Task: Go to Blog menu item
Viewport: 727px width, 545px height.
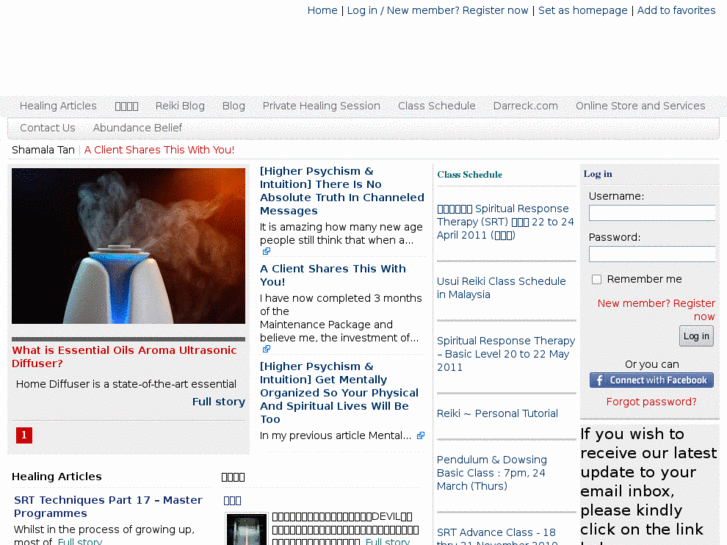Action: tap(234, 106)
